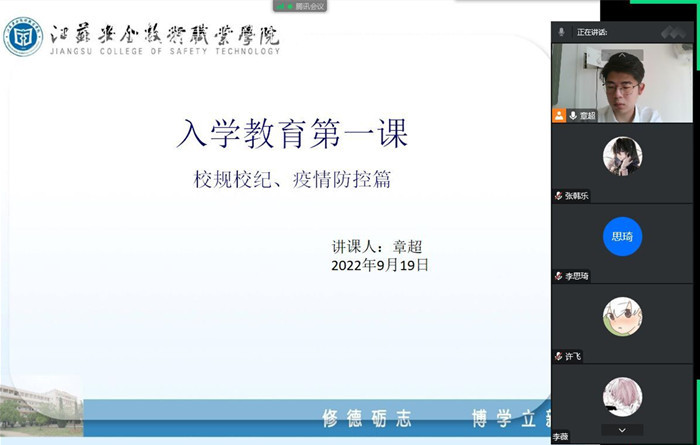Click the orange host badge on 章超's video
The height and width of the screenshot is (445, 700).
click(559, 116)
